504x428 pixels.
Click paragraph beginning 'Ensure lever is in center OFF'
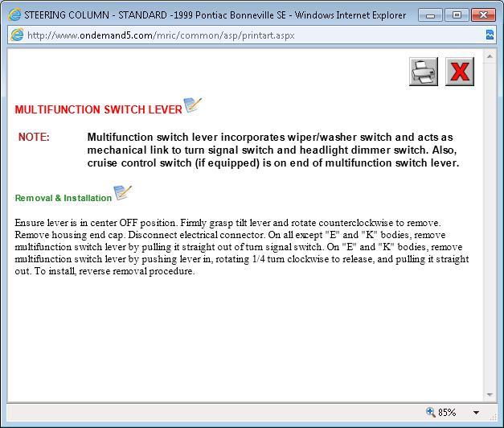click(242, 247)
